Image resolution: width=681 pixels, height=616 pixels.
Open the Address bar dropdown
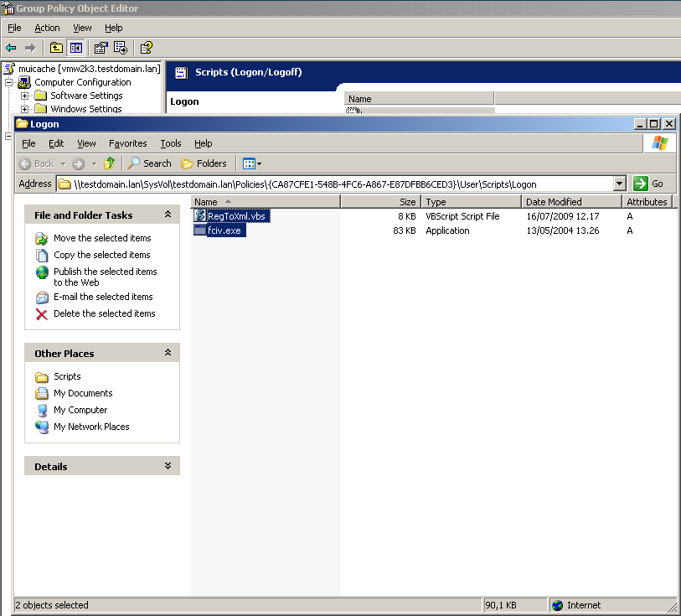(x=620, y=184)
